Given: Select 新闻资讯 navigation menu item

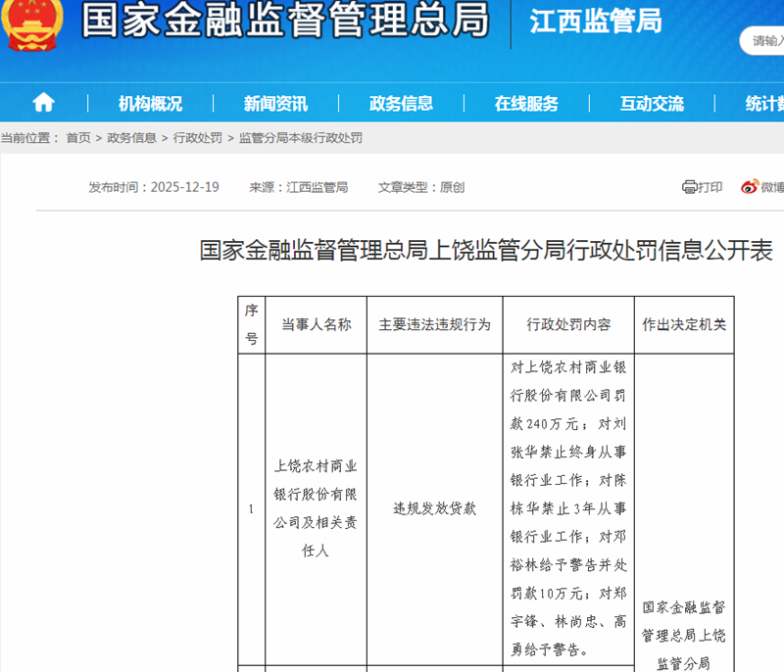Looking at the screenshot, I should (275, 104).
